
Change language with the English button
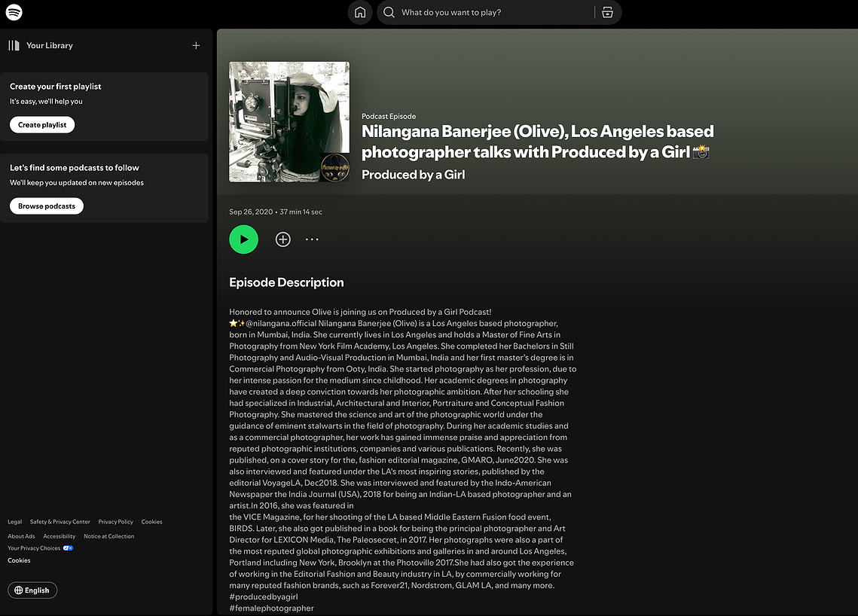coord(32,590)
